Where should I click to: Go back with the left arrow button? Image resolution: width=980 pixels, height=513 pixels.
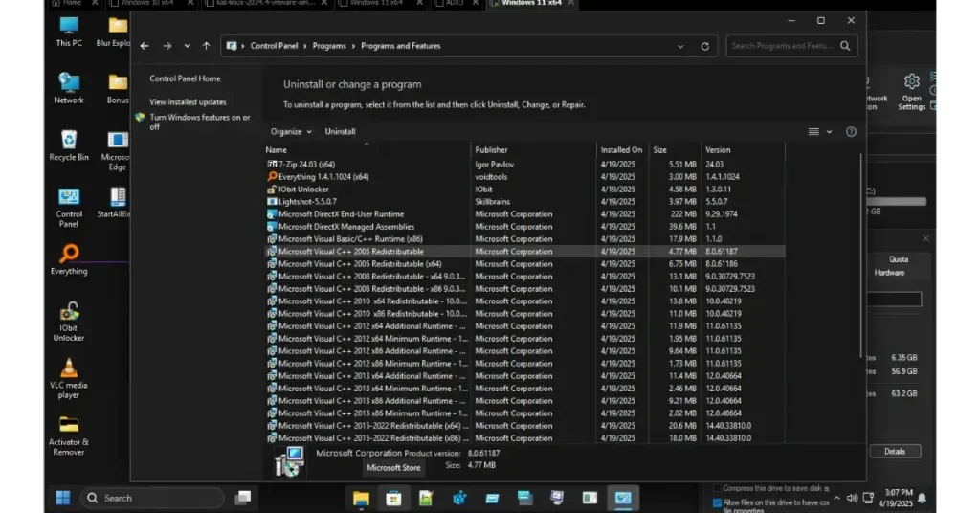click(145, 46)
